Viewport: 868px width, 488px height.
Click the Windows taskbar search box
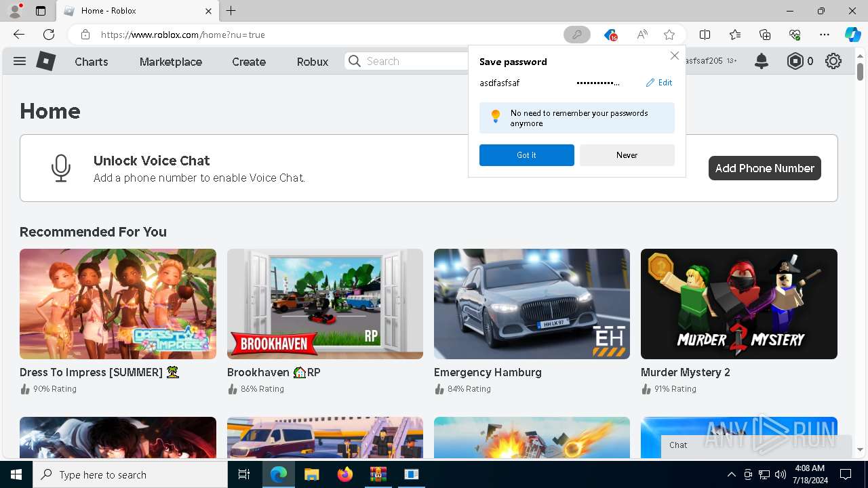click(x=130, y=474)
